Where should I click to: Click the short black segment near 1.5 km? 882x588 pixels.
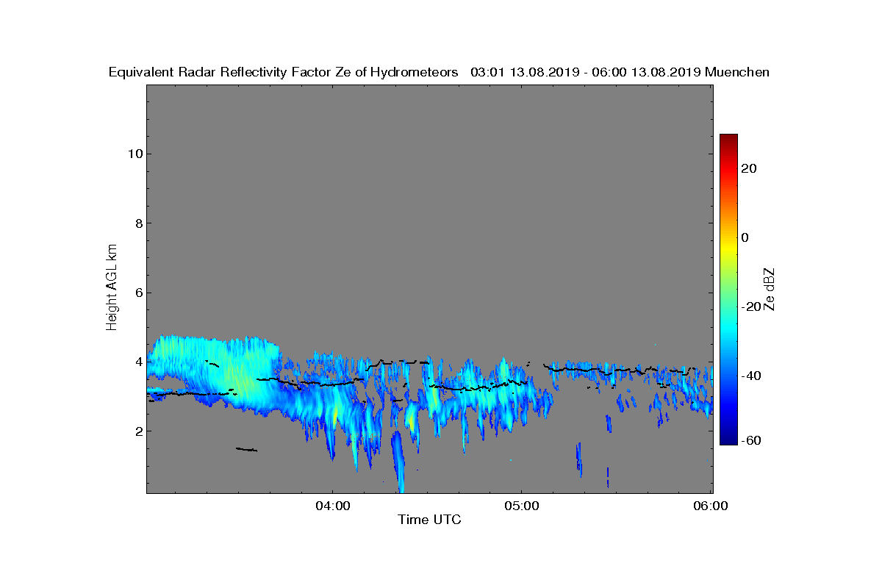(x=247, y=449)
